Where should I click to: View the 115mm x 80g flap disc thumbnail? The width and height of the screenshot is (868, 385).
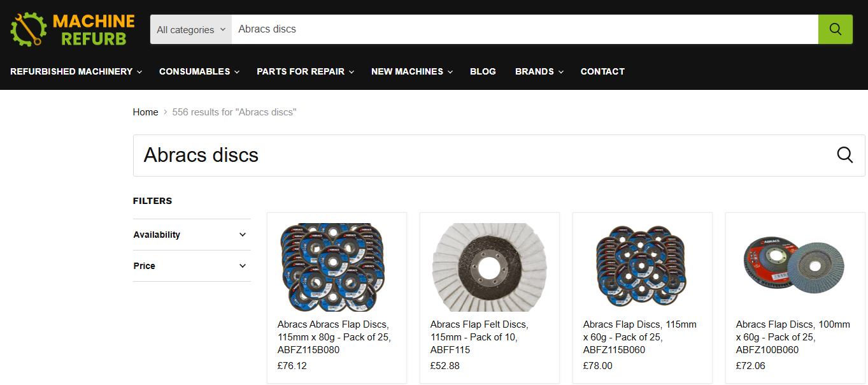point(336,266)
